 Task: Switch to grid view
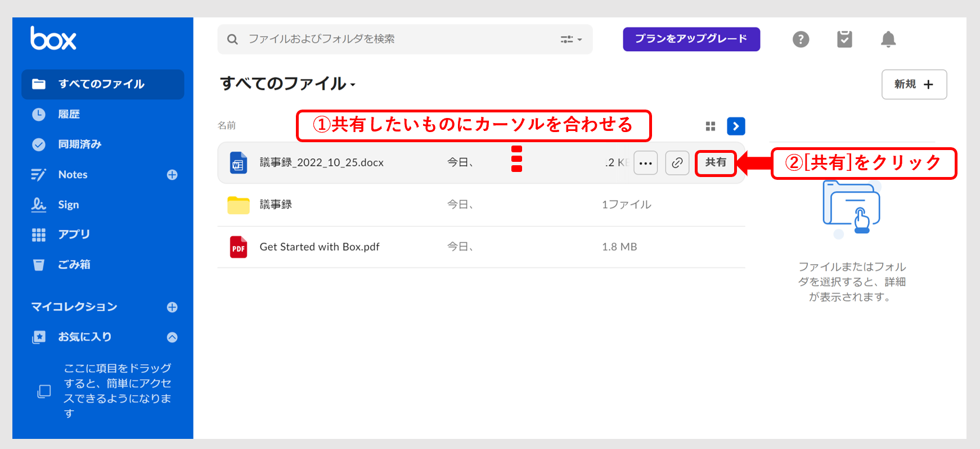[x=711, y=126]
